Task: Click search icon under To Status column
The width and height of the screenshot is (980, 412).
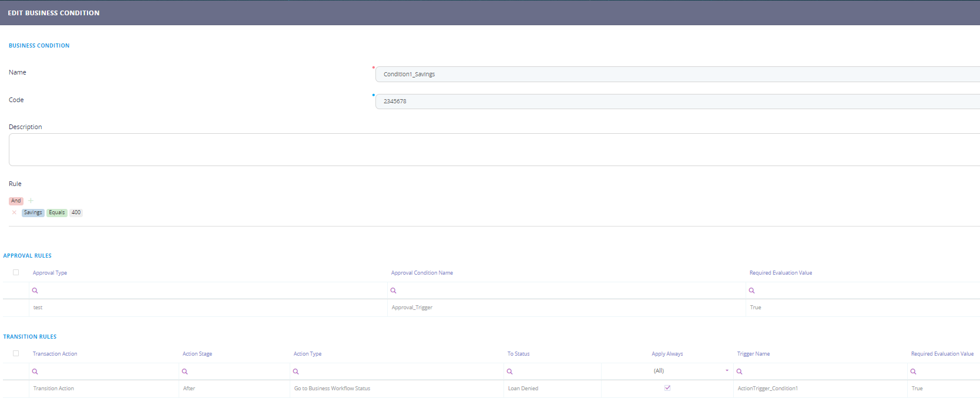Action: [x=509, y=372]
